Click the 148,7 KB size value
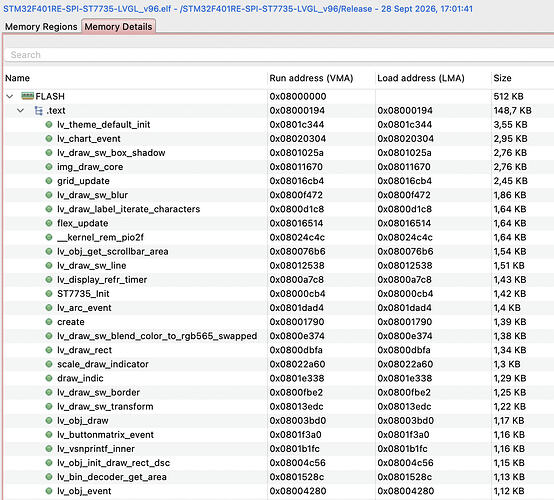The height and width of the screenshot is (500, 554). point(512,111)
